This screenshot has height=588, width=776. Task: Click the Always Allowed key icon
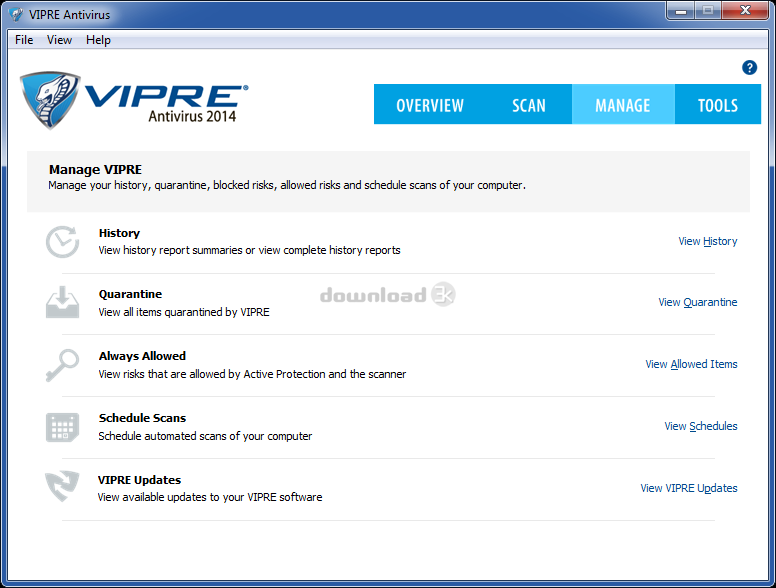point(62,365)
